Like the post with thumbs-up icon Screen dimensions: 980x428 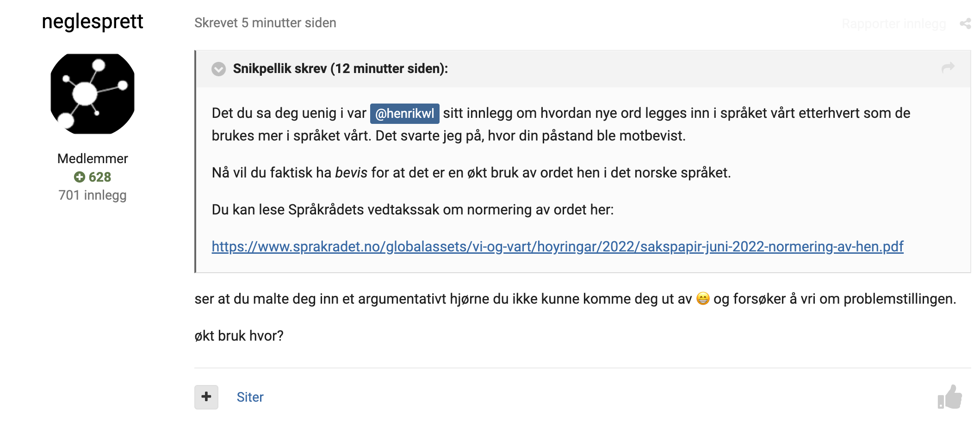950,397
